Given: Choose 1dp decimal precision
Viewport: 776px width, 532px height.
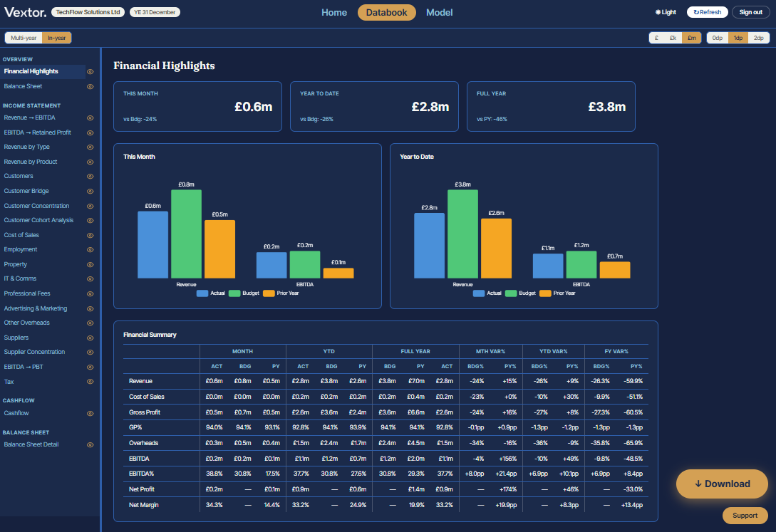Looking at the screenshot, I should tap(738, 38).
